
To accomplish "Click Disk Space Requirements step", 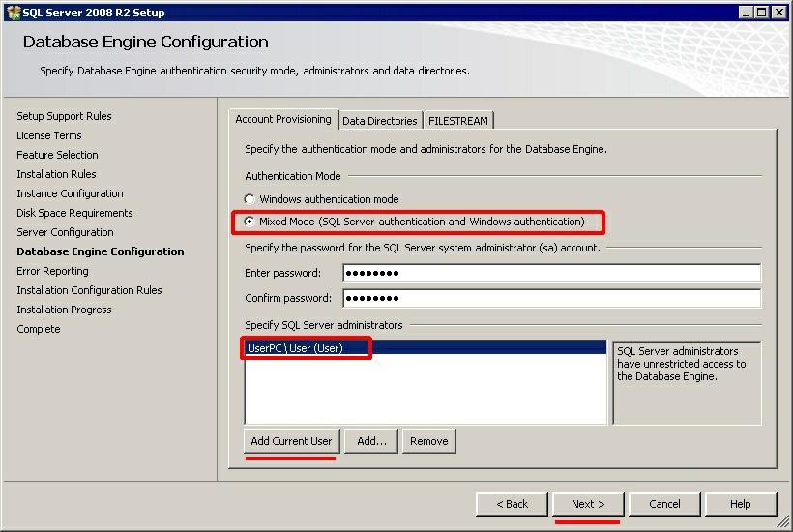I will [74, 213].
